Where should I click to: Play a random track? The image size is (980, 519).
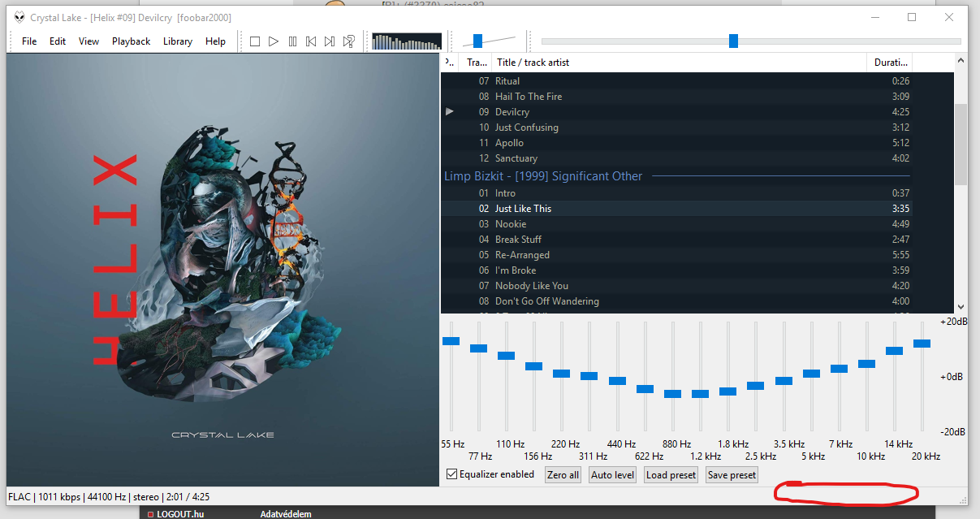(348, 41)
